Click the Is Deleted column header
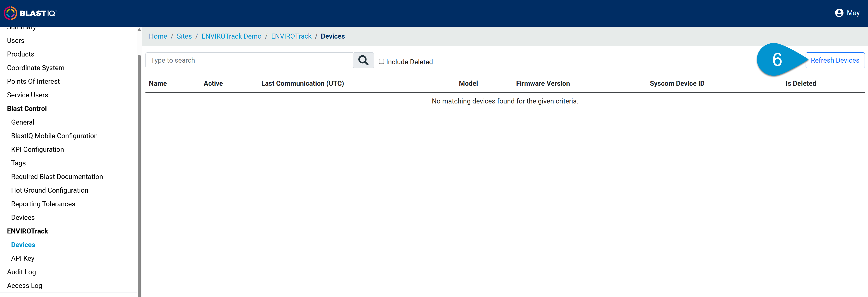This screenshot has height=297, width=868. pos(801,83)
